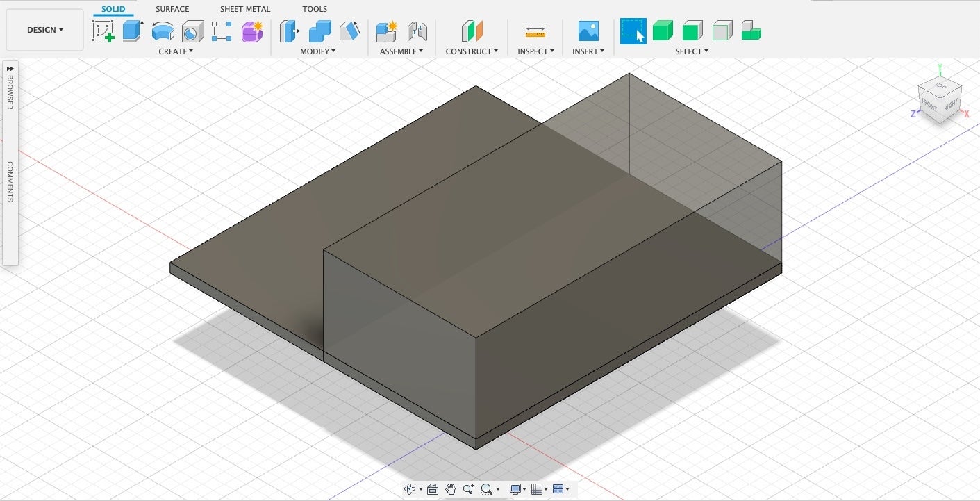Activate the Pan hand tool
This screenshot has height=501, width=980.
[451, 489]
